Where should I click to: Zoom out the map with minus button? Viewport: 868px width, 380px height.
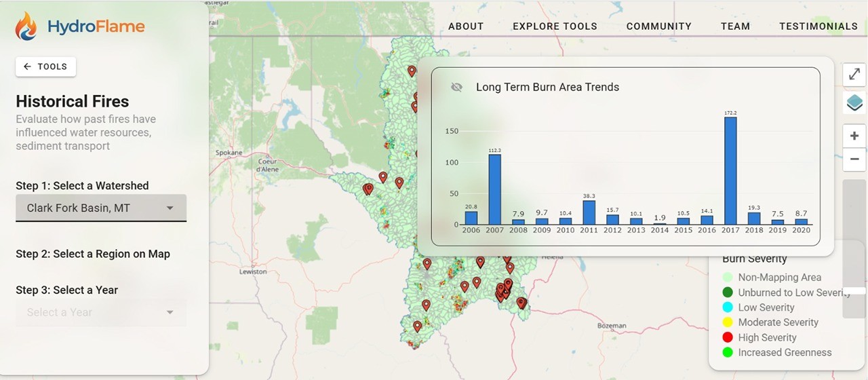[854, 159]
